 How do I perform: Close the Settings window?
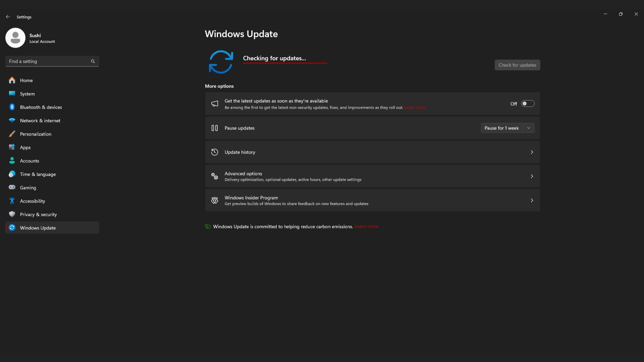pos(636,14)
